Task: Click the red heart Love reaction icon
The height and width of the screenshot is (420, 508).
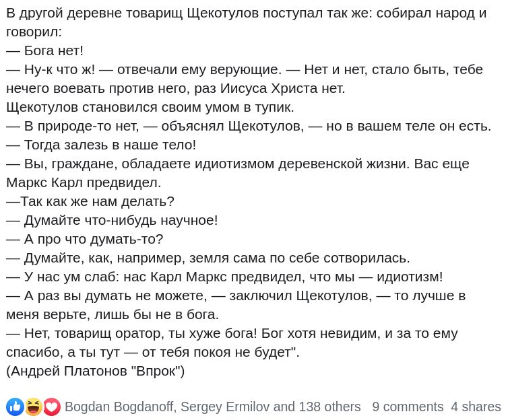Action: coord(52,407)
